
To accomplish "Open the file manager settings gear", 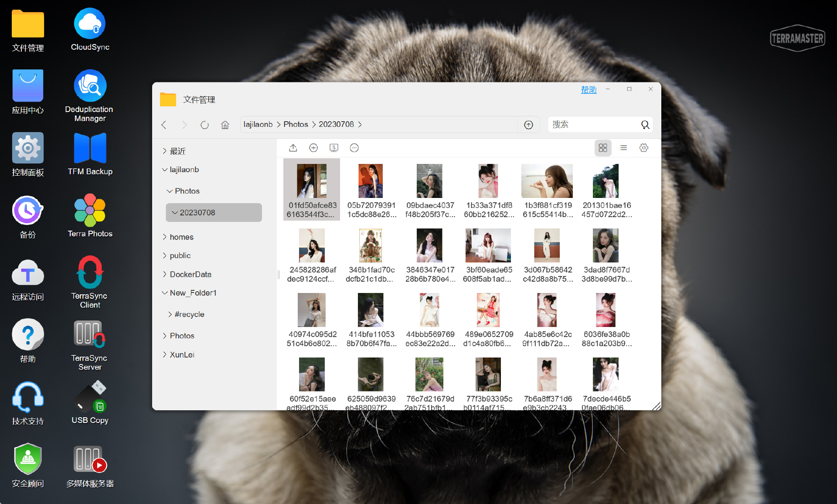I will click(644, 148).
